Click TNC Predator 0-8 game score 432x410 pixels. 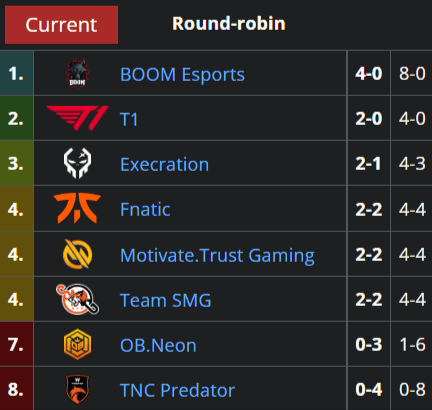click(412, 389)
